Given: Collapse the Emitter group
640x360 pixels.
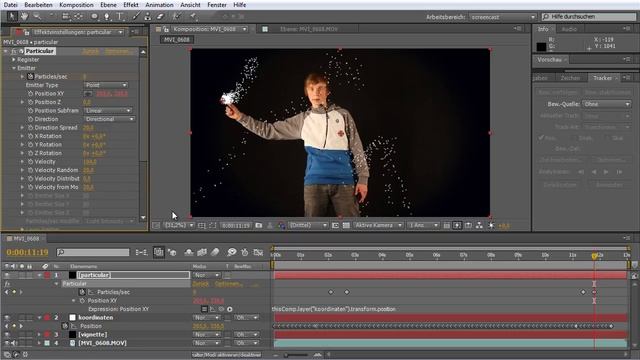Looking at the screenshot, I should pos(13,68).
